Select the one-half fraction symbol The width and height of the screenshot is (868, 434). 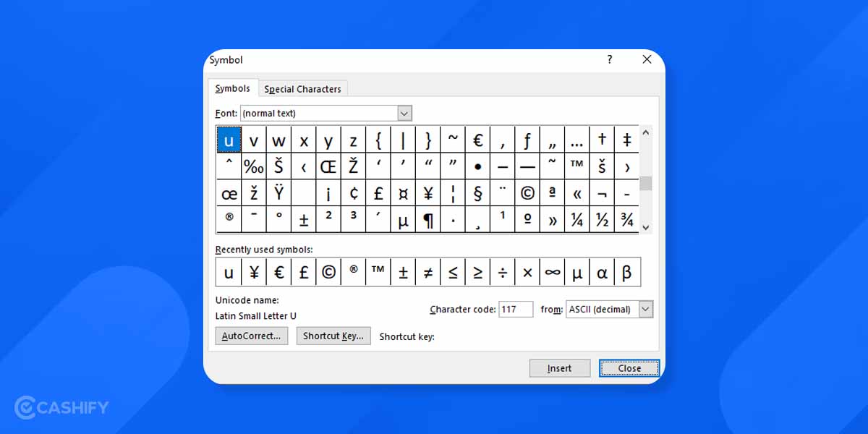(602, 219)
